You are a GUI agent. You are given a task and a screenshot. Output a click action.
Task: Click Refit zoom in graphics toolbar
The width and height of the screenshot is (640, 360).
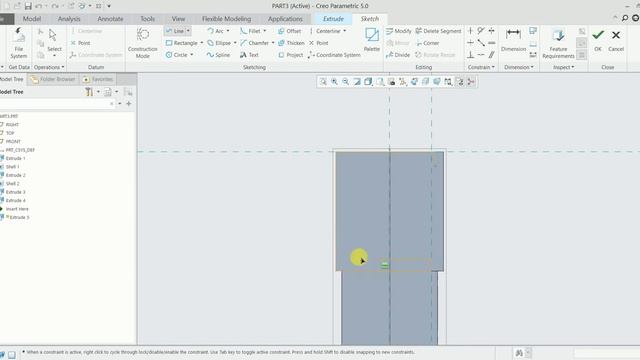click(323, 82)
